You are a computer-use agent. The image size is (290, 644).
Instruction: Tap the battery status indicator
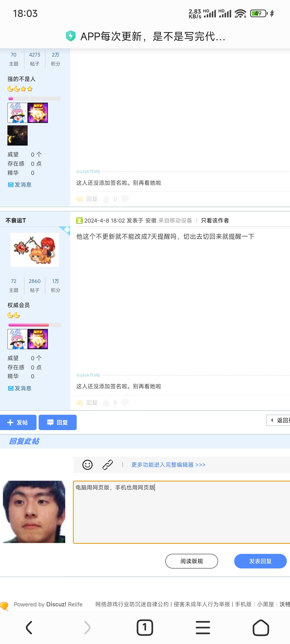click(x=259, y=13)
